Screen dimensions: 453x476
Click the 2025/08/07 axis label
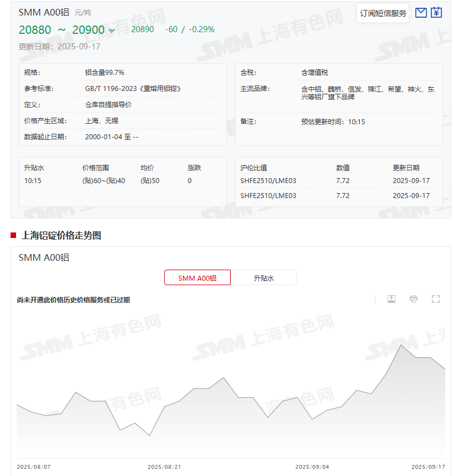[x=34, y=467]
